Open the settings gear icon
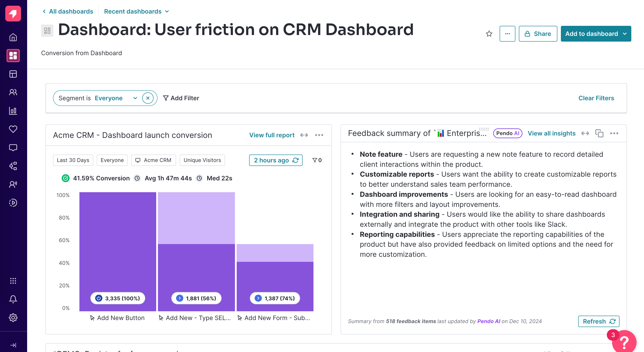Viewport: 644px width, 352px height. point(13,317)
